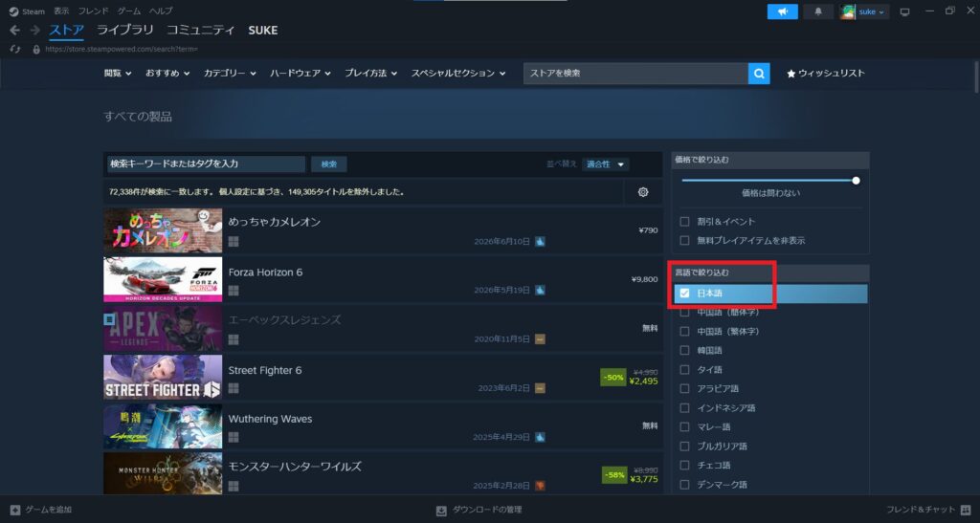Switch to the ライブラリ tab
The width and height of the screenshot is (980, 523).
[125, 30]
